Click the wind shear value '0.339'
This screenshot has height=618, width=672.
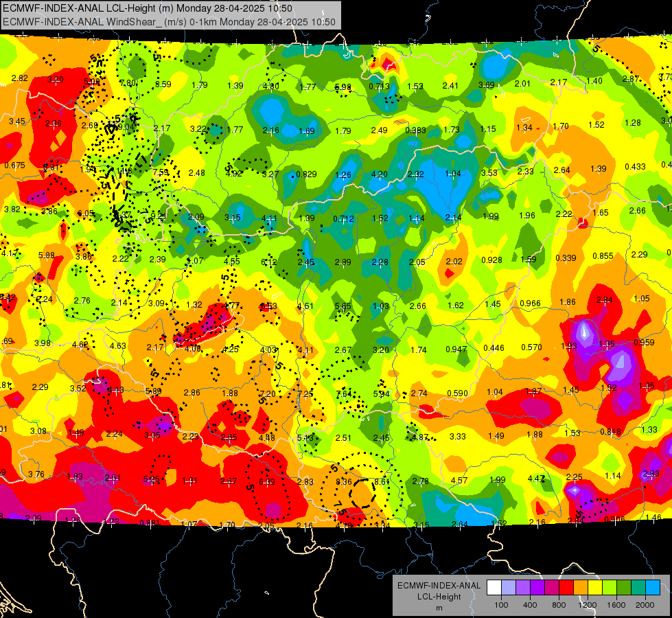(x=566, y=257)
